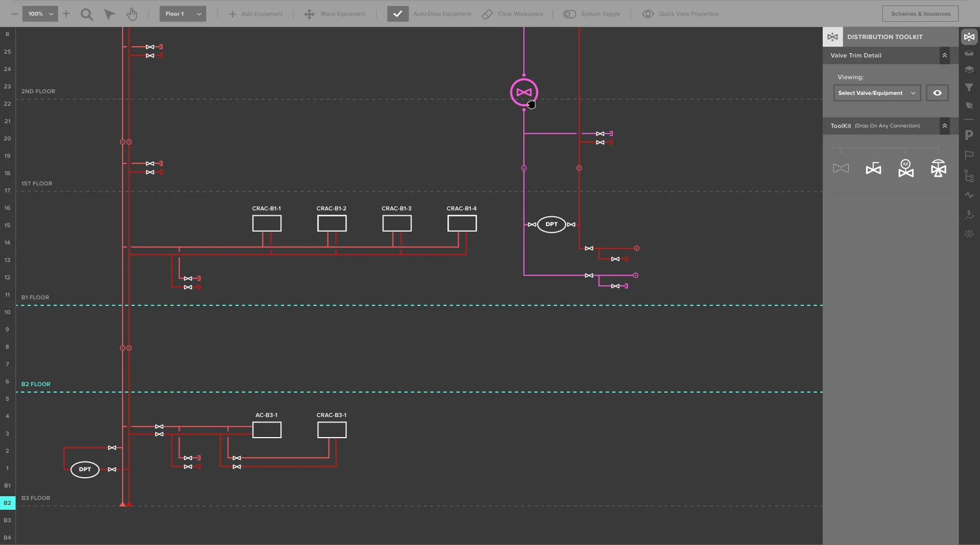Click Add Equipment
Screen dimensions: 980x545
point(255,14)
